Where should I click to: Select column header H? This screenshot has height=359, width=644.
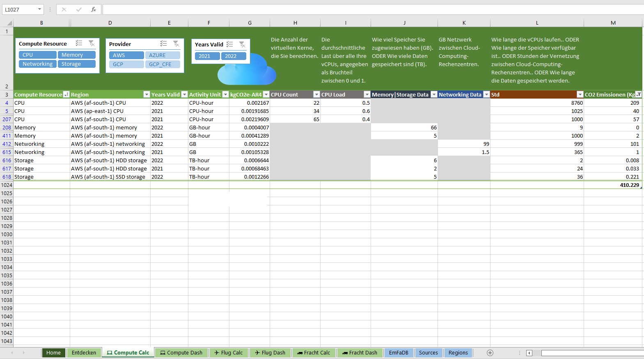pos(295,23)
